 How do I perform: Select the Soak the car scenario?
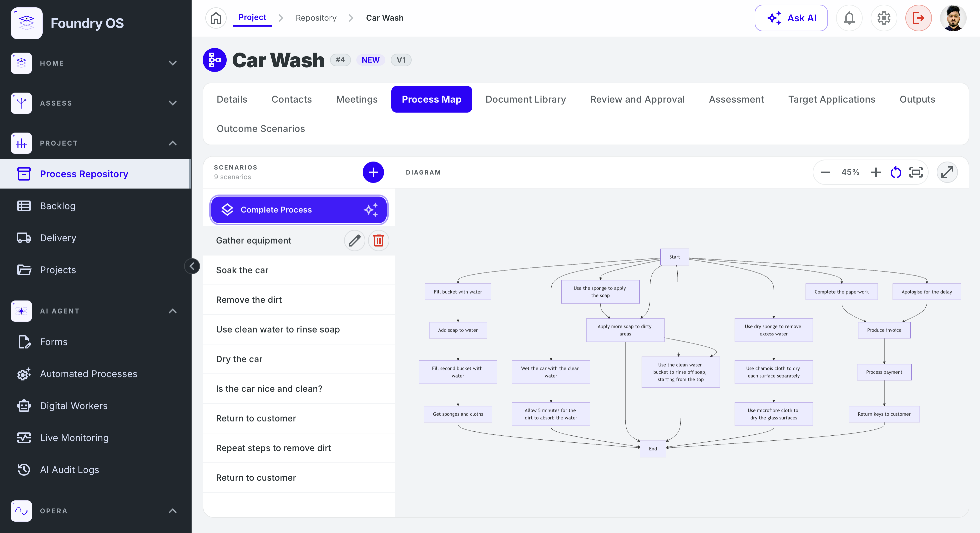coord(299,270)
